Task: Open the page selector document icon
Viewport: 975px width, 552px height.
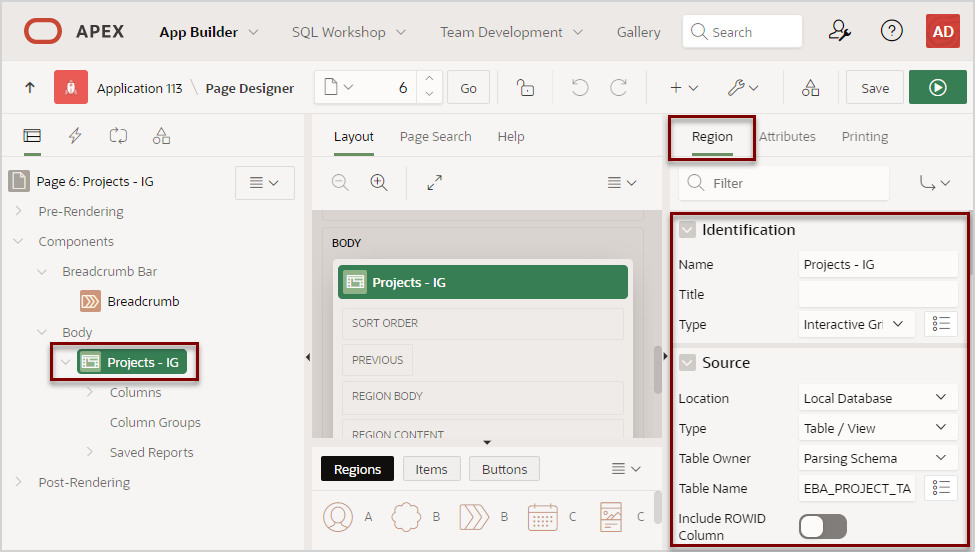Action: tap(338, 87)
